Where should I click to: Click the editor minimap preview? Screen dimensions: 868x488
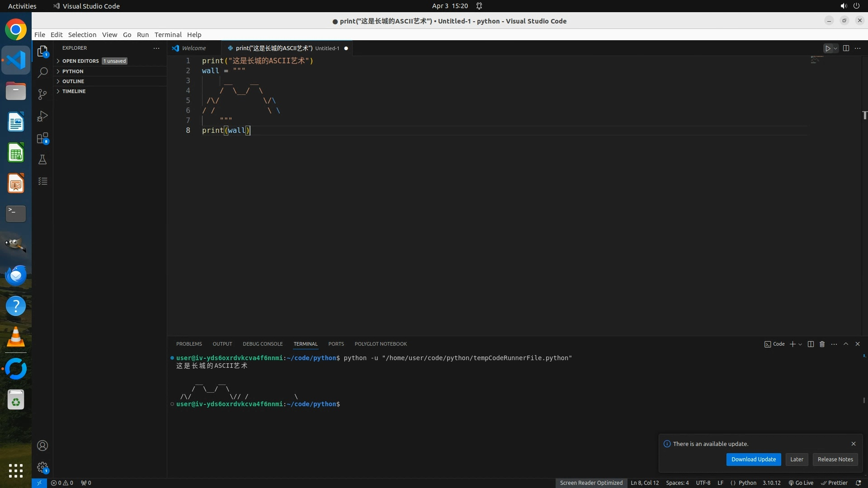(x=816, y=60)
